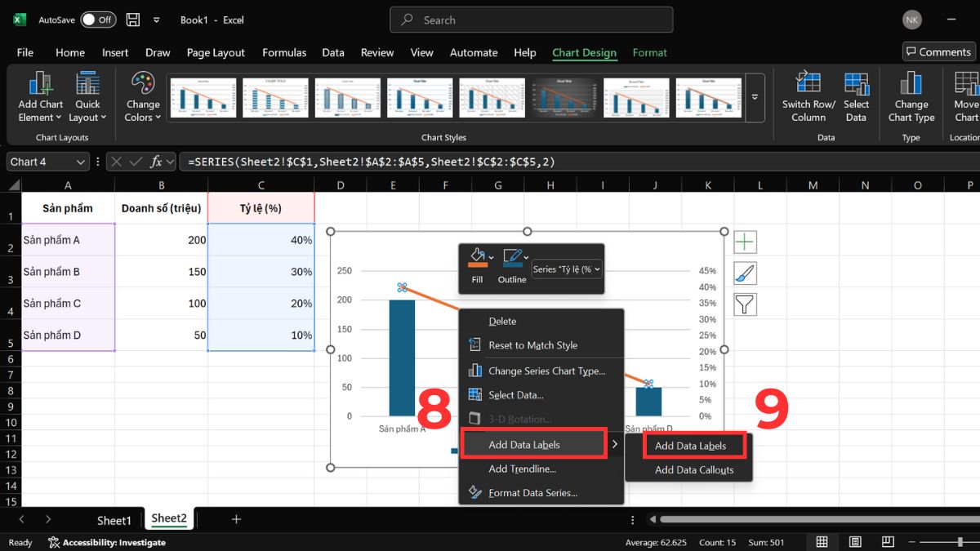
Task: Choose Add Trendline from context menu
Action: pos(522,469)
